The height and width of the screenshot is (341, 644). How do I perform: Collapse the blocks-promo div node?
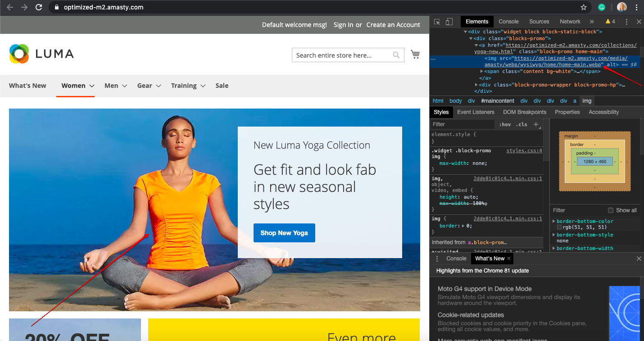[471, 39]
